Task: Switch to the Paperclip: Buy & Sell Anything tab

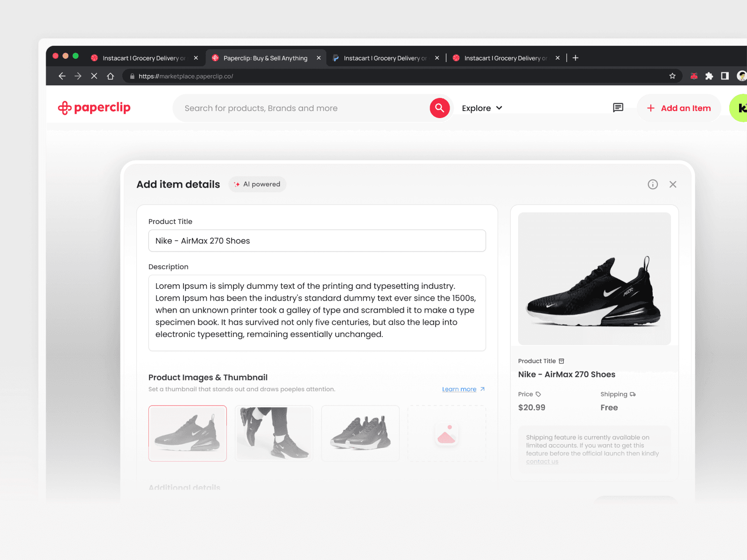Action: pyautogui.click(x=266, y=58)
